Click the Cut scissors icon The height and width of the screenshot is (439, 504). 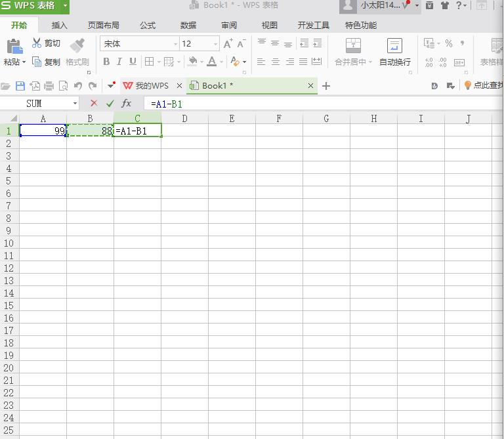(x=37, y=43)
